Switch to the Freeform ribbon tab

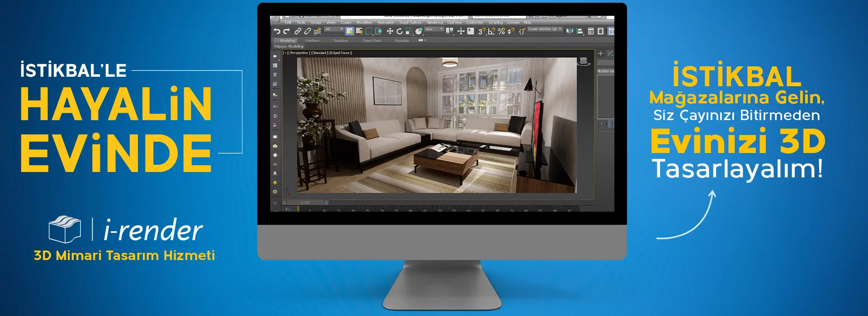coord(312,41)
